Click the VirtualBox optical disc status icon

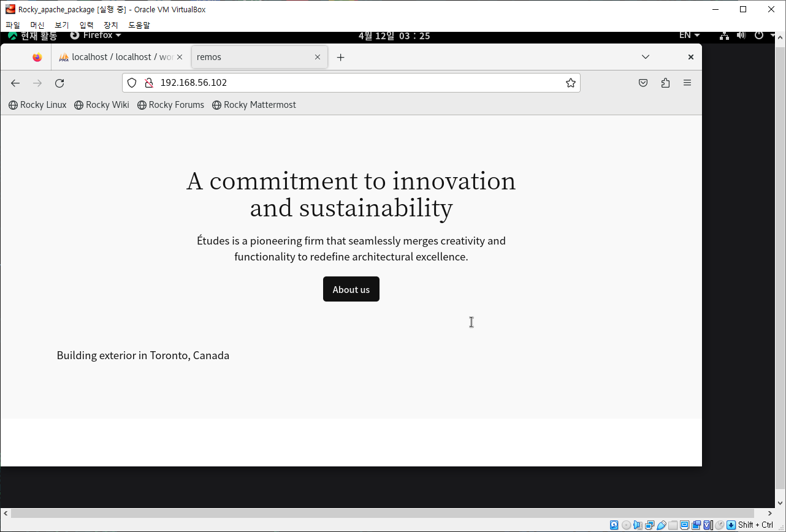click(x=626, y=525)
